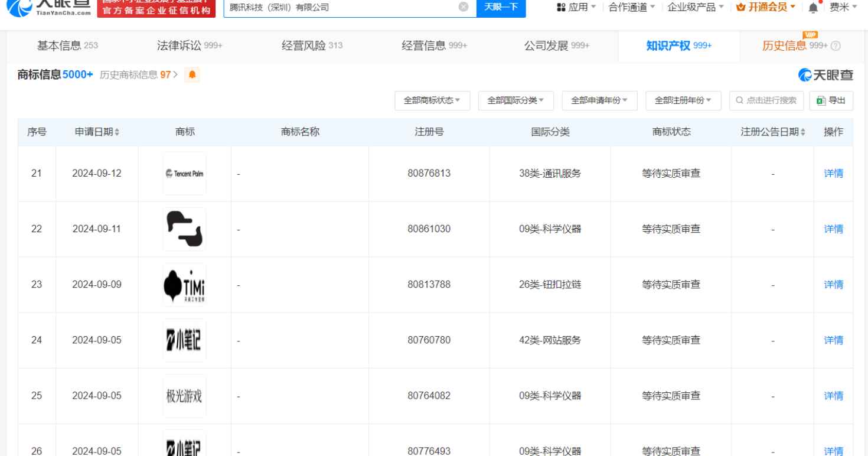Open 历史商标信息 97 link
The width and height of the screenshot is (868, 456).
(139, 75)
